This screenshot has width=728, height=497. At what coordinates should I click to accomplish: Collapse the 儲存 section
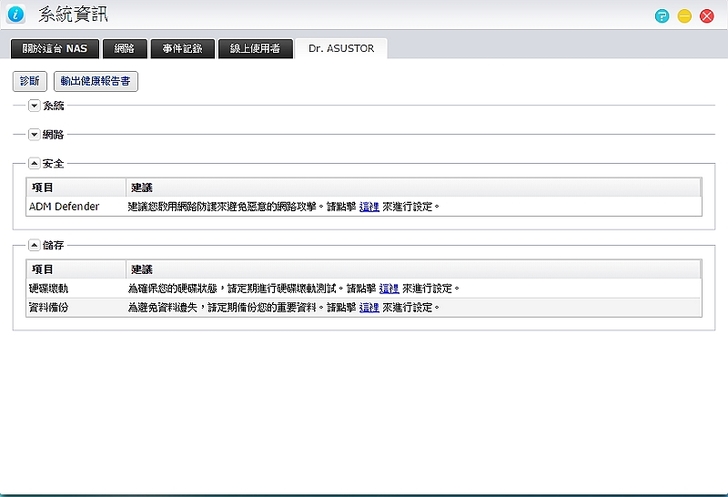pyautogui.click(x=33, y=244)
